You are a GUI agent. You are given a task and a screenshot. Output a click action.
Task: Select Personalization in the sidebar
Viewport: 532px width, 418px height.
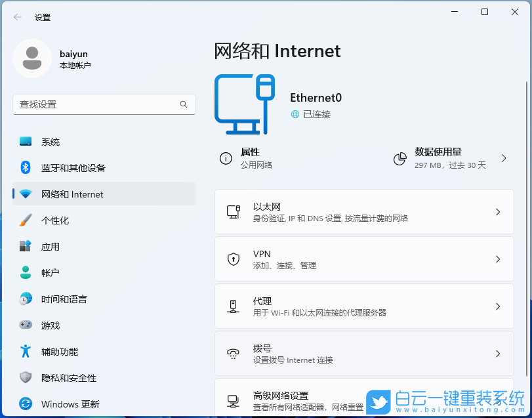(x=24, y=220)
